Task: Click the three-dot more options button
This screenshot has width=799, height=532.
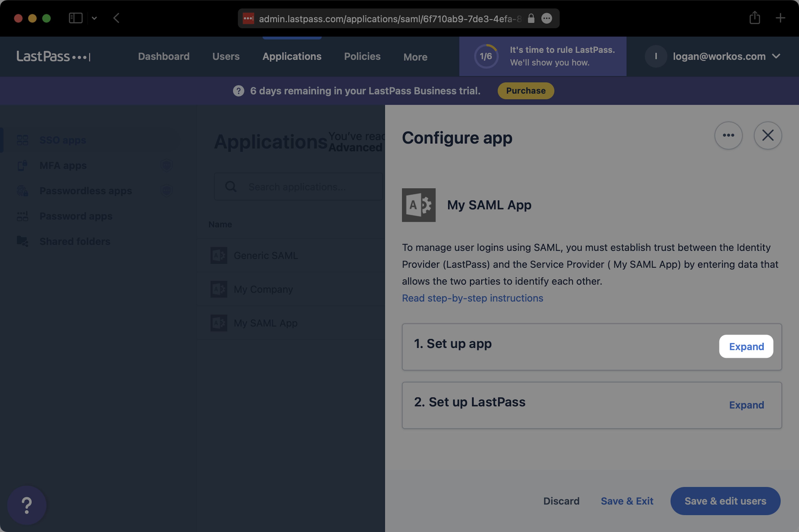Action: pos(728,135)
